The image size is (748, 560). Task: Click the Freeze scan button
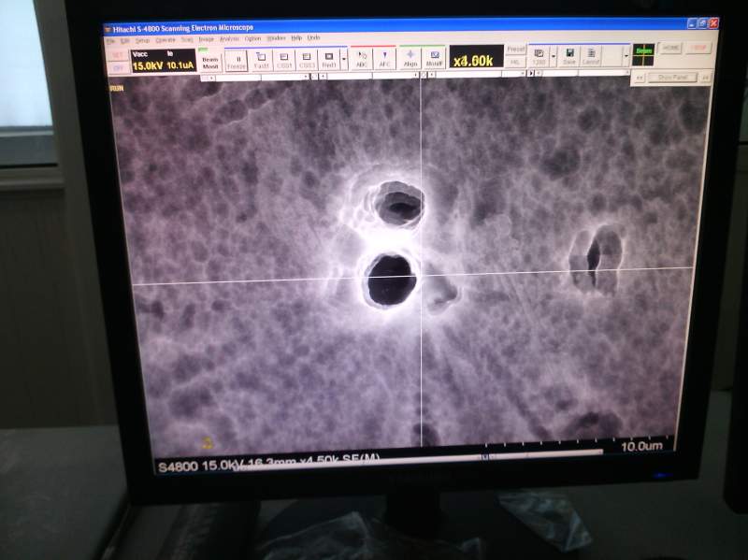(x=237, y=62)
